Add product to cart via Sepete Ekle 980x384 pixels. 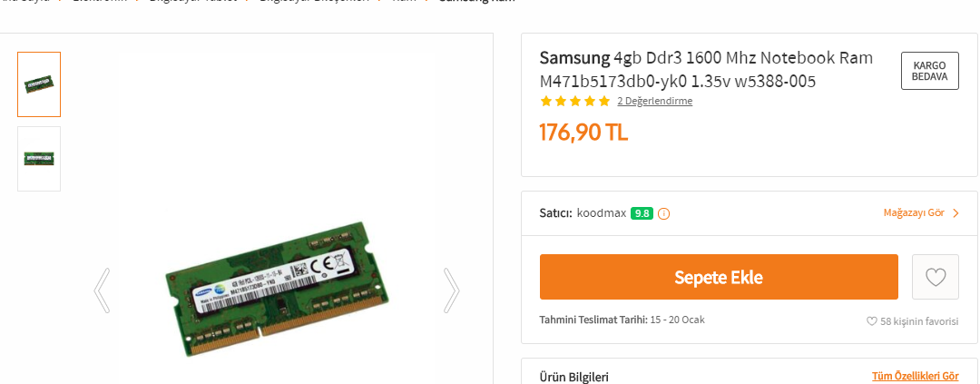coord(719,277)
